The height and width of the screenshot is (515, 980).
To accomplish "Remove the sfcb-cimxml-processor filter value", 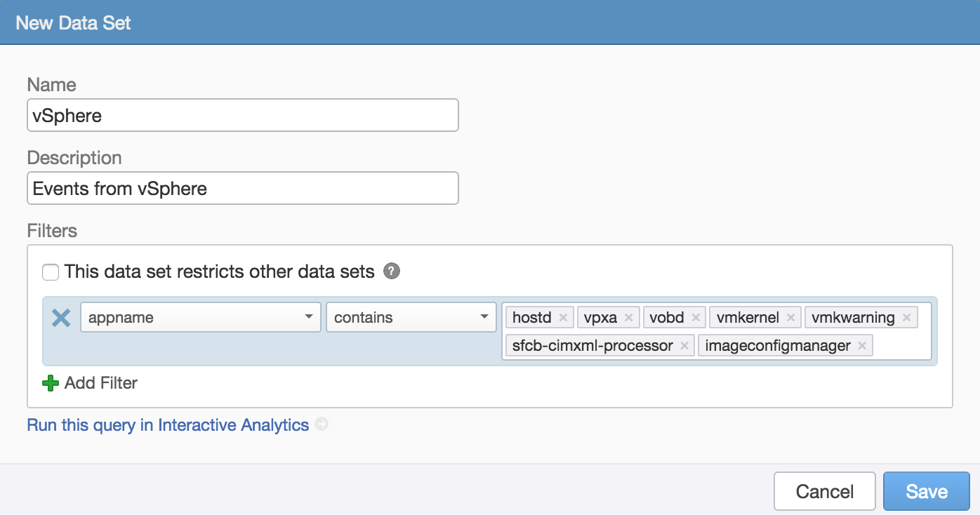I will point(684,345).
